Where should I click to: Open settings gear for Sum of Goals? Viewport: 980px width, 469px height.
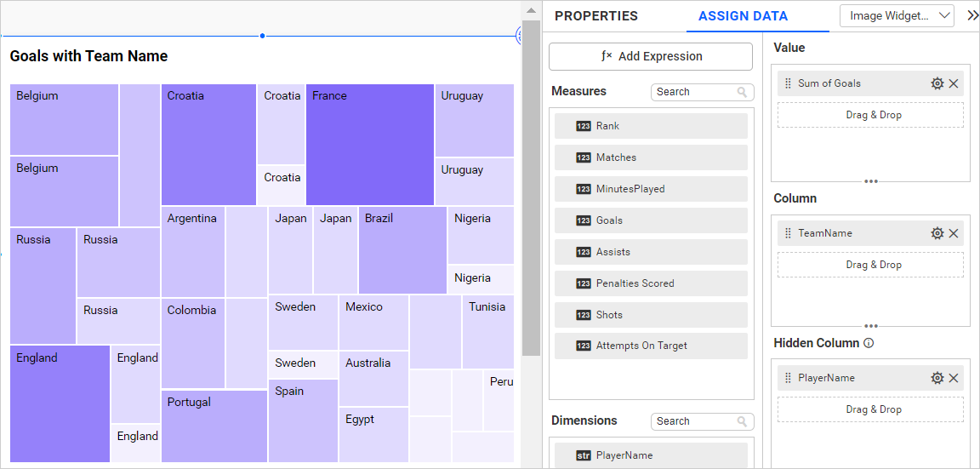[x=937, y=83]
